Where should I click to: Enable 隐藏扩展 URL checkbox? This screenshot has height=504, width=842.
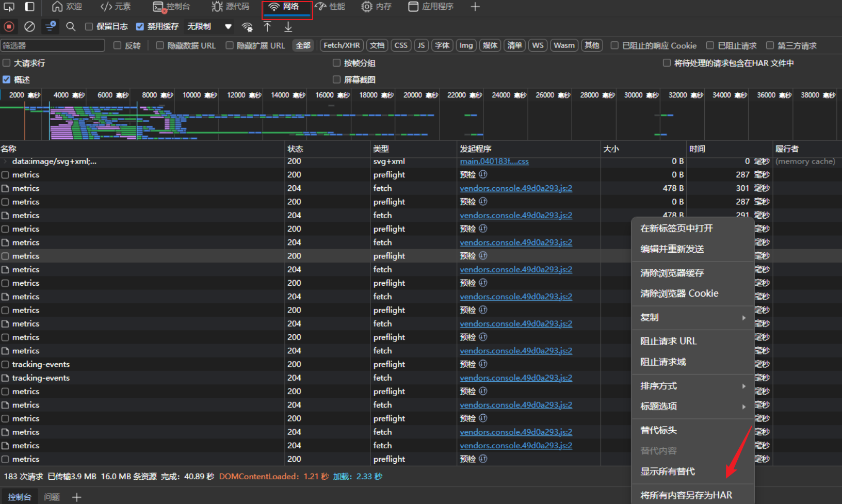point(230,45)
